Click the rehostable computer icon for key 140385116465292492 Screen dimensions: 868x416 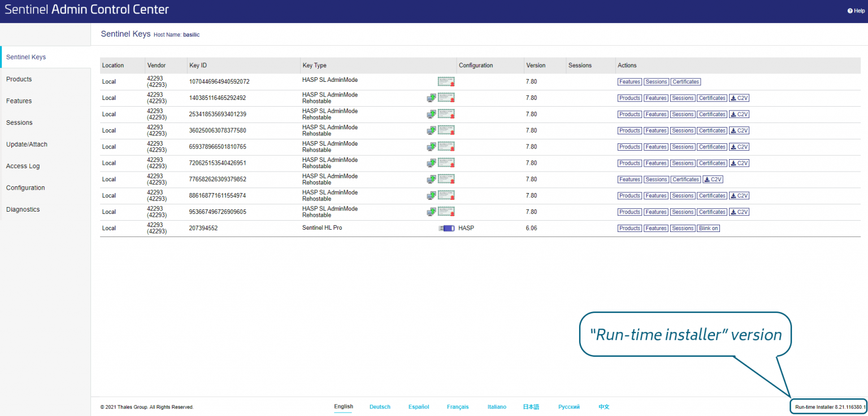coord(431,98)
